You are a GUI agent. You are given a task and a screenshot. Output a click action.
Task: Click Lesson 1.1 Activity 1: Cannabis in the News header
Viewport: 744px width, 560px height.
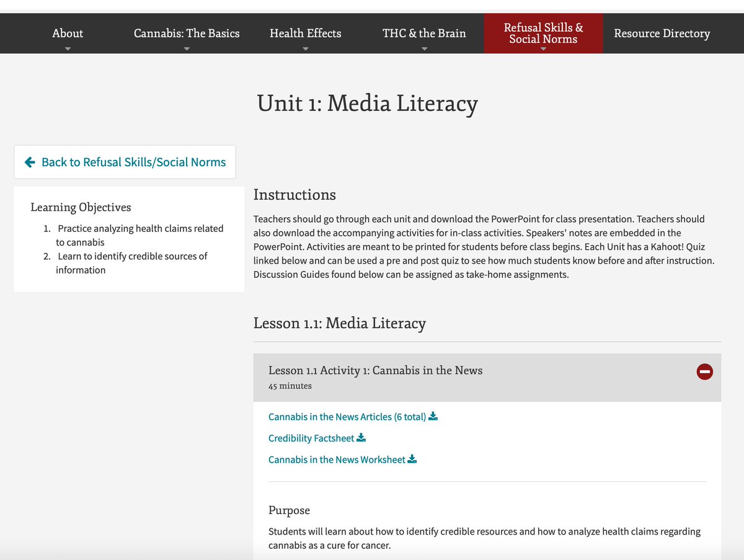[x=487, y=378]
